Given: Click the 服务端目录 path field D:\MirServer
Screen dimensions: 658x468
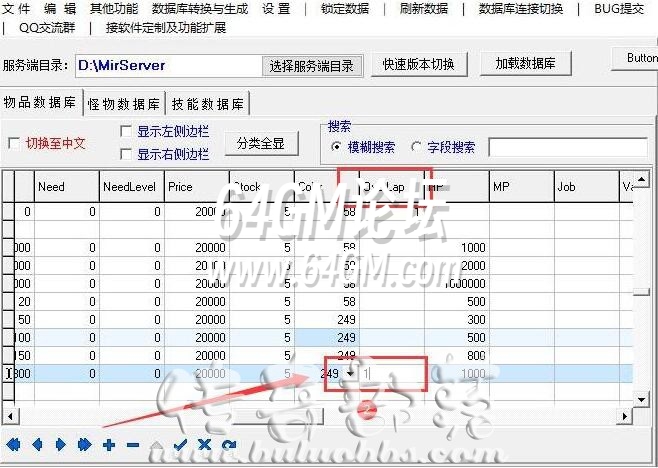Looking at the screenshot, I should (x=169, y=65).
